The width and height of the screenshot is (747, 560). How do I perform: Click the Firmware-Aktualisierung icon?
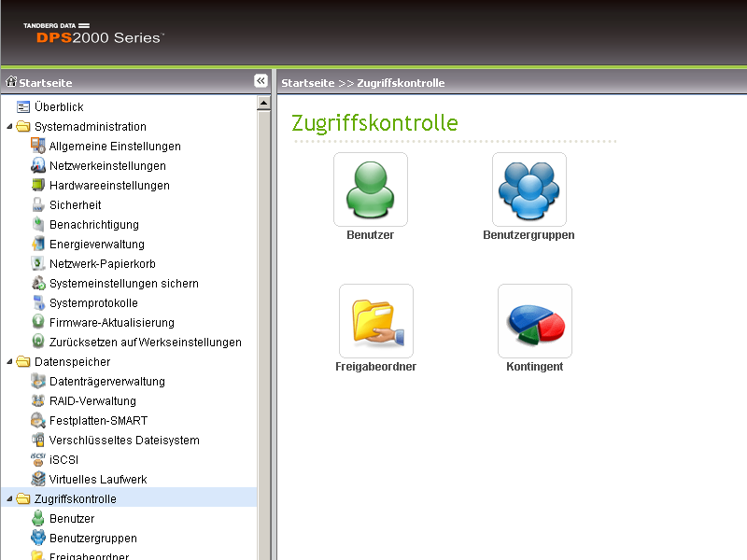38,322
